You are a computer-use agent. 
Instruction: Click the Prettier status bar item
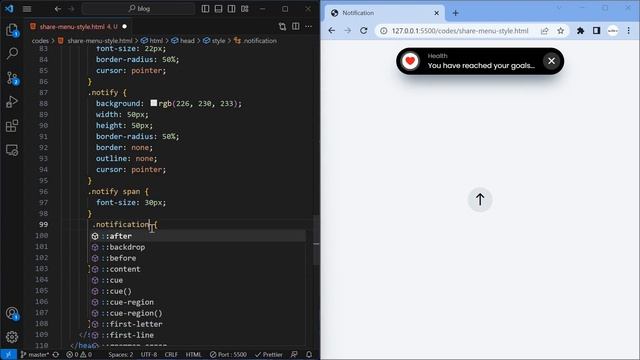coord(269,354)
